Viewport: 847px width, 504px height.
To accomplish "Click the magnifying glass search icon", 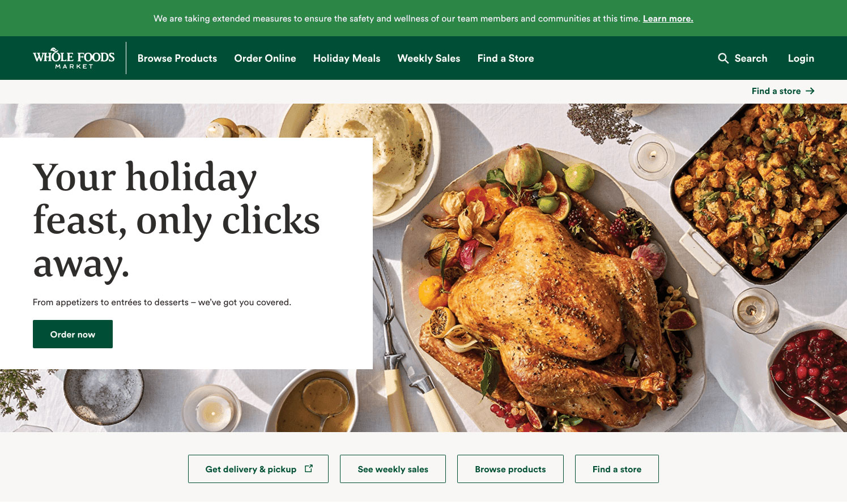I will click(x=723, y=58).
